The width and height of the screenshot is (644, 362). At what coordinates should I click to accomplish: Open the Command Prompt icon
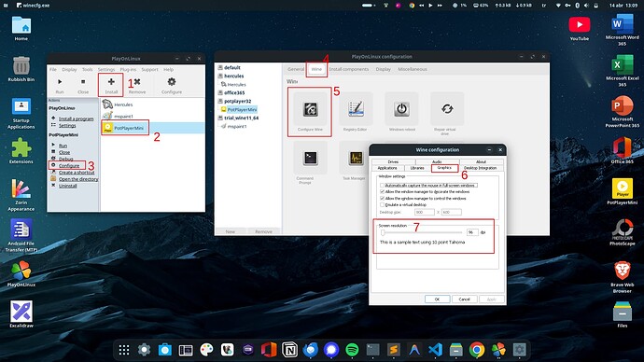(310, 158)
